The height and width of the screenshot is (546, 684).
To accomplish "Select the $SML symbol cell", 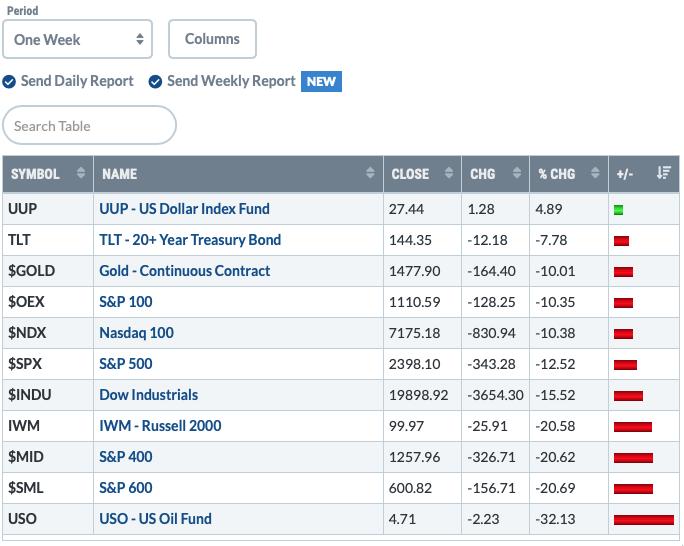I will click(48, 488).
